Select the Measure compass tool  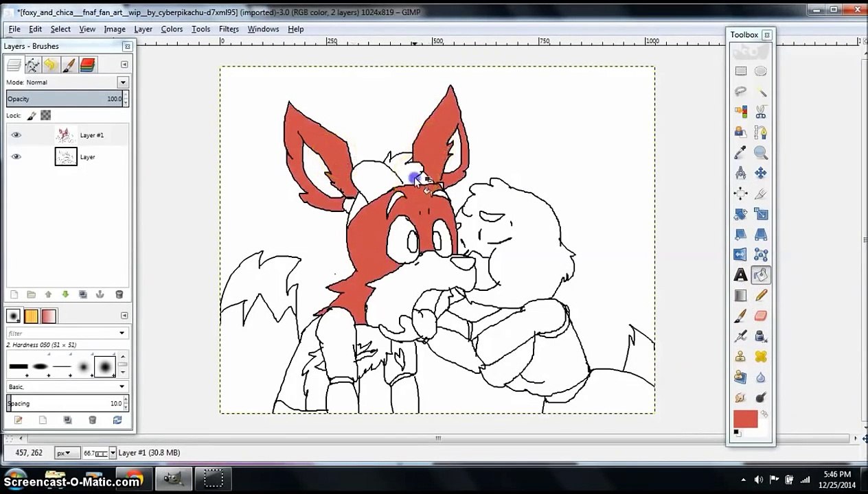[740, 173]
